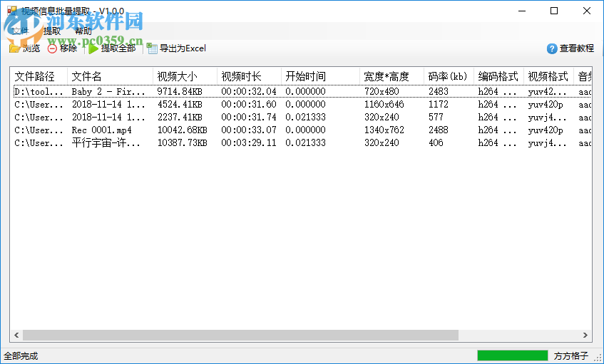Click the 视频格式 column header

click(x=549, y=76)
